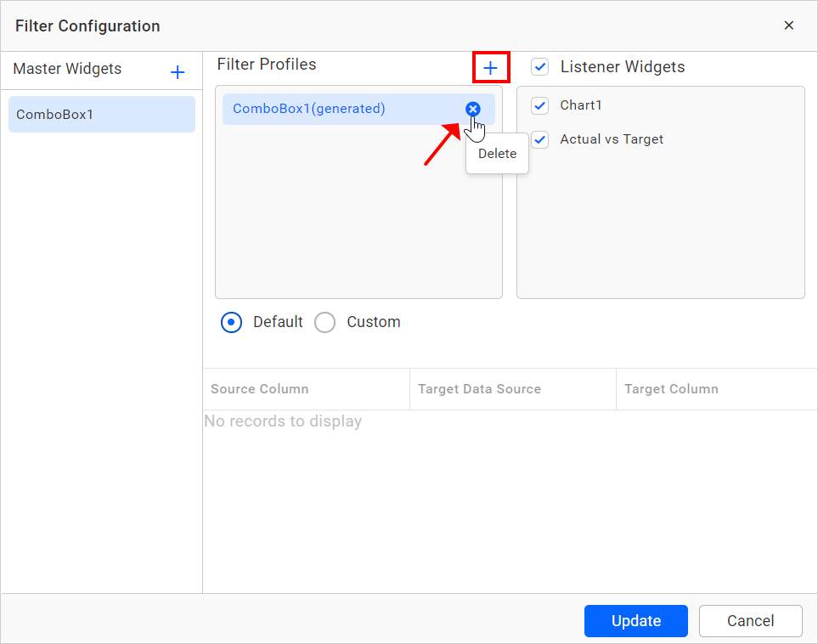Screen dimensions: 818x644
Task: Click the Target Column header
Action: coord(671,389)
